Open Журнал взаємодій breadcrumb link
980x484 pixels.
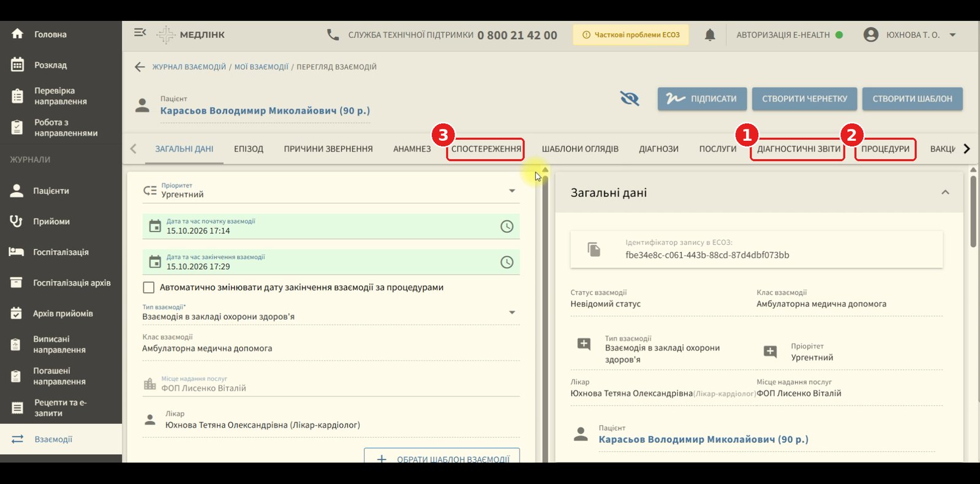189,67
